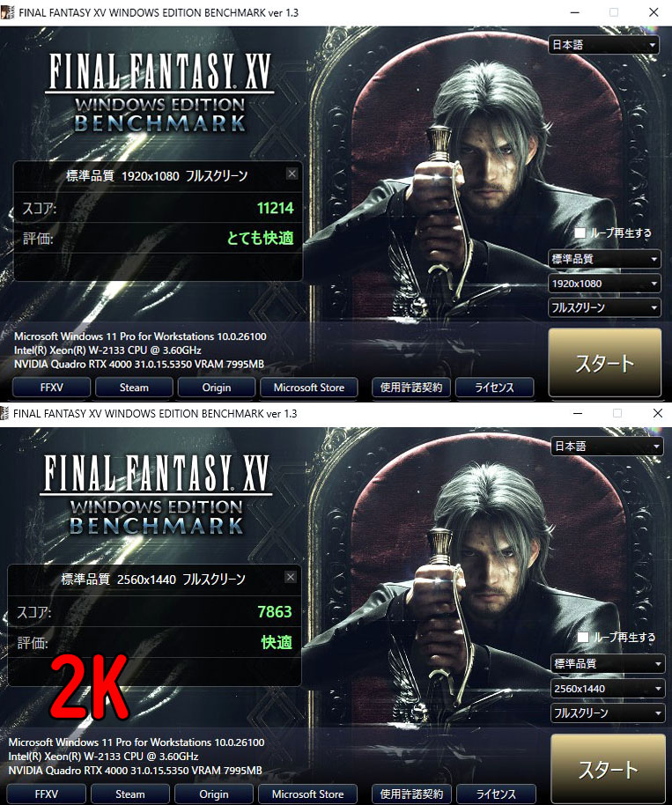Open the FFXV link in bottom window
Viewport: 672px width, 805px height.
coord(46,794)
